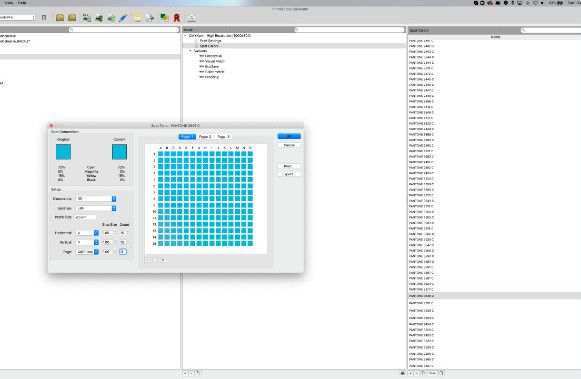Click the Cancel button in the dialog

pyautogui.click(x=289, y=145)
